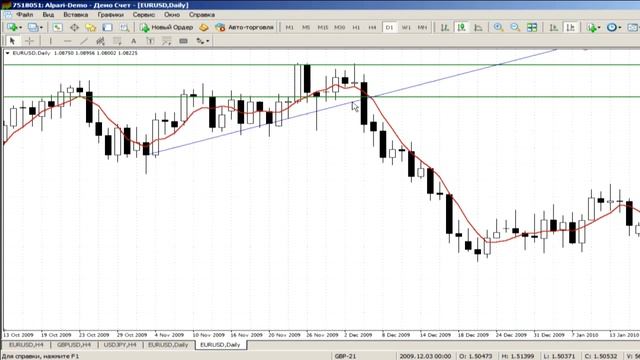Switch to the inactive EURUSD,Daily tab
The image size is (640, 360).
(168, 345)
